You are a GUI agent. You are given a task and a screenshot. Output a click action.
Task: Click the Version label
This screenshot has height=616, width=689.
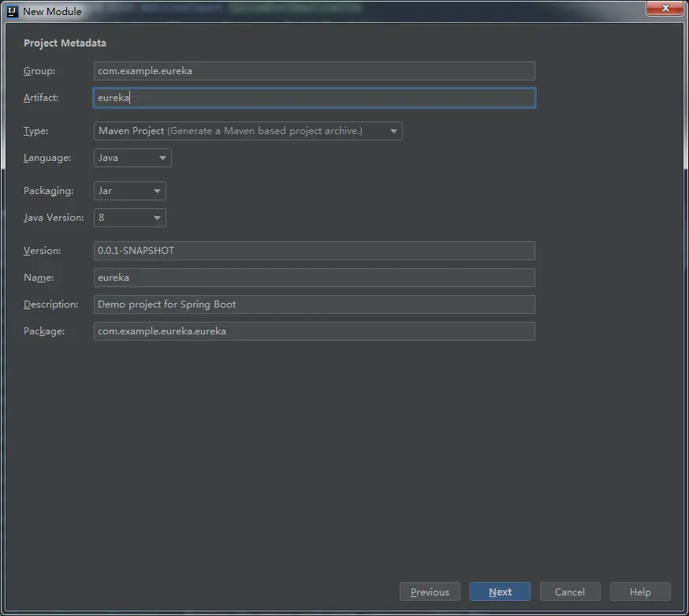43,251
